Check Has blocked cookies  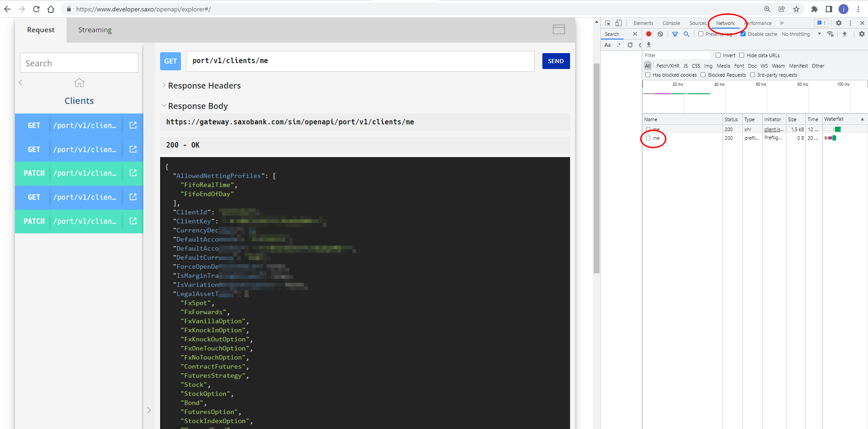pos(648,75)
